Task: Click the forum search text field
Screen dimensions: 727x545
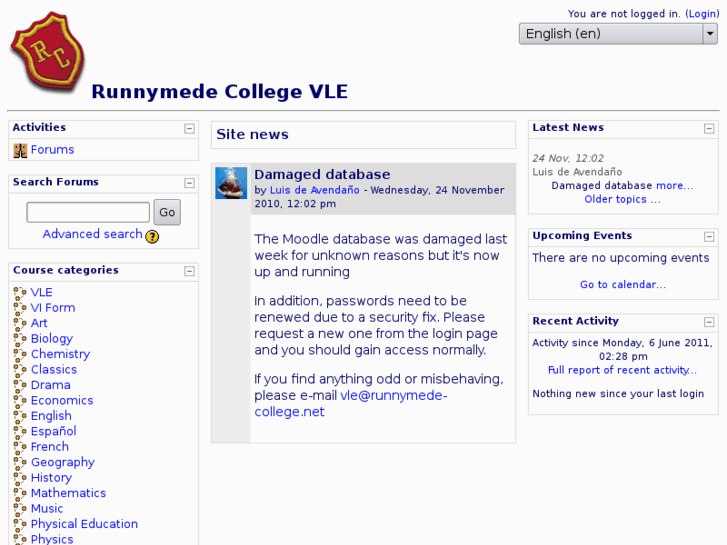Action: [x=88, y=212]
